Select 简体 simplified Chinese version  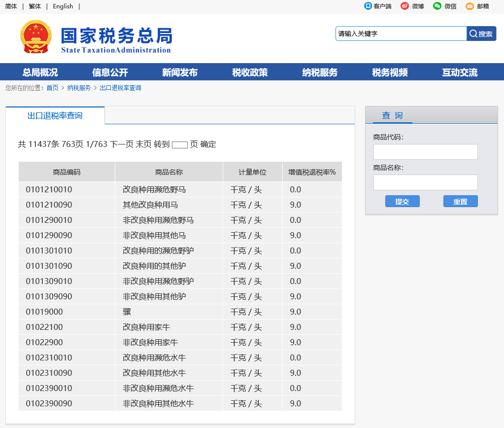tap(10, 6)
